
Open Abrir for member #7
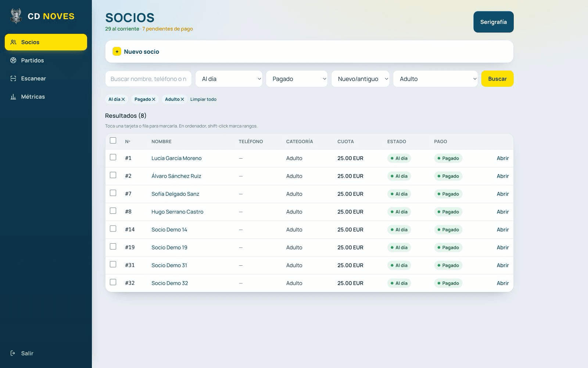point(503,194)
